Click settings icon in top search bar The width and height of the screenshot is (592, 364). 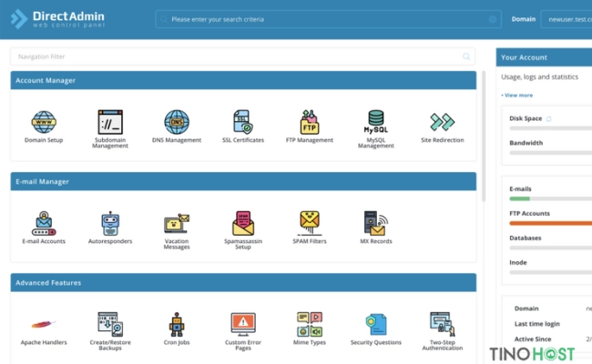493,19
